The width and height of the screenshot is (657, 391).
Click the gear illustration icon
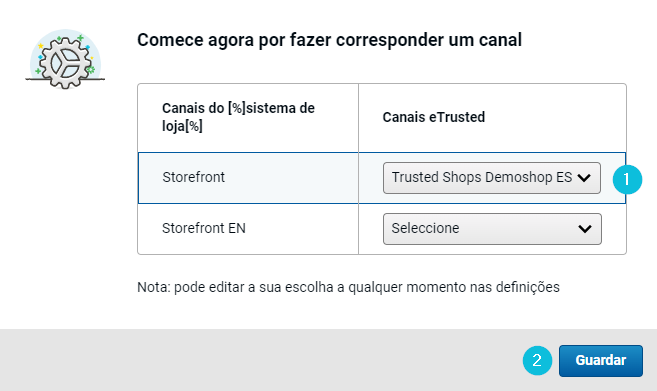pos(65,59)
